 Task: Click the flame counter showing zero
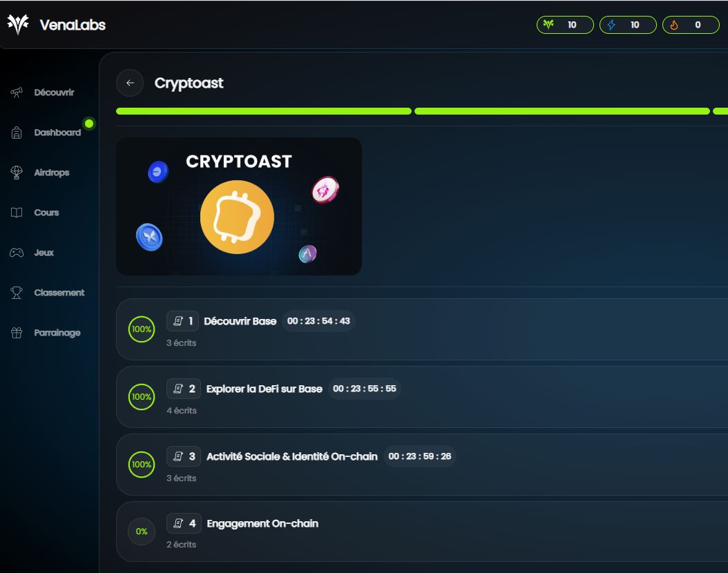pyautogui.click(x=691, y=24)
